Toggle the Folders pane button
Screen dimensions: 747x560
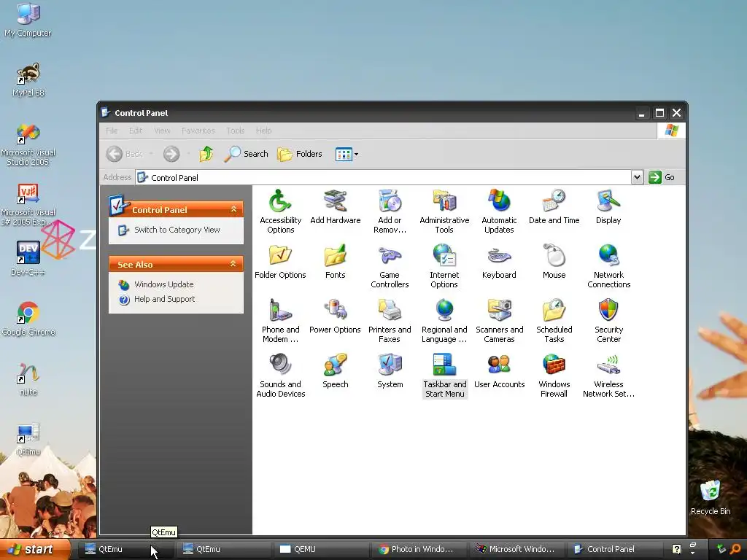(300, 154)
